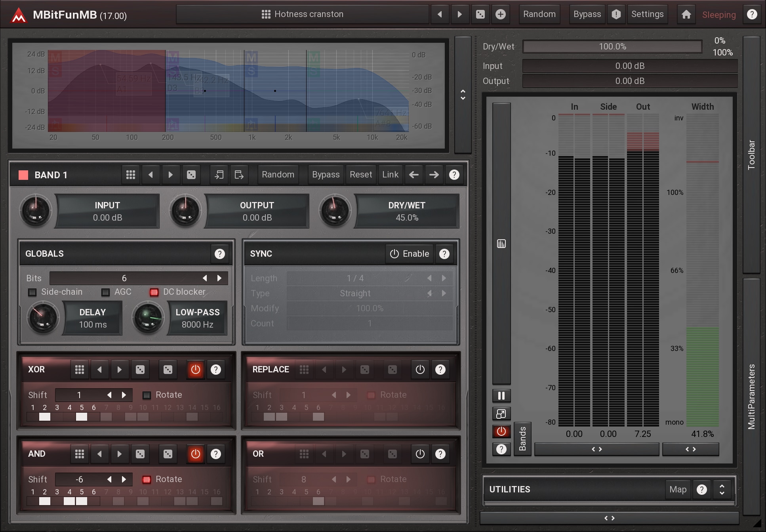
Task: Enable the Side-chain checkbox
Action: [x=32, y=292]
